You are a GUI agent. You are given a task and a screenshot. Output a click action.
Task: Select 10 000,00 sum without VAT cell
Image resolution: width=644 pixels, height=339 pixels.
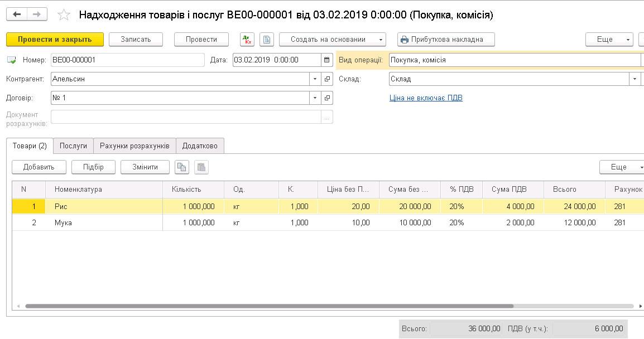click(x=410, y=222)
